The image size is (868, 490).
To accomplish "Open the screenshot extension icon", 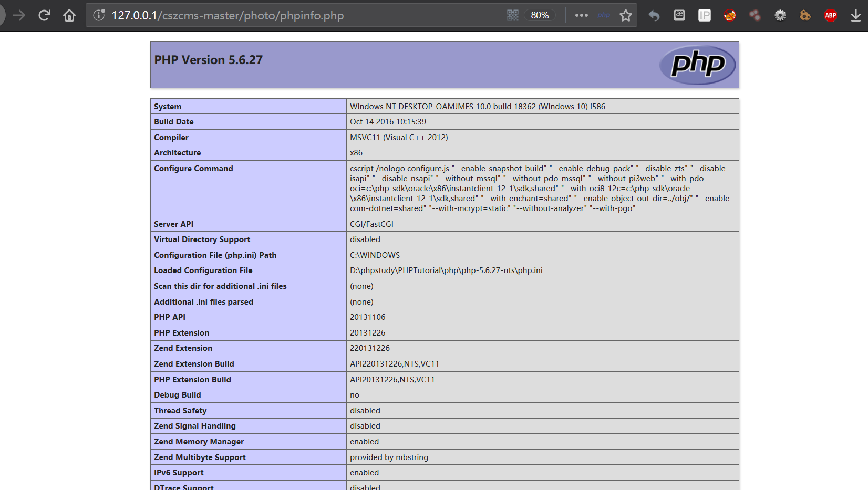I will click(679, 15).
